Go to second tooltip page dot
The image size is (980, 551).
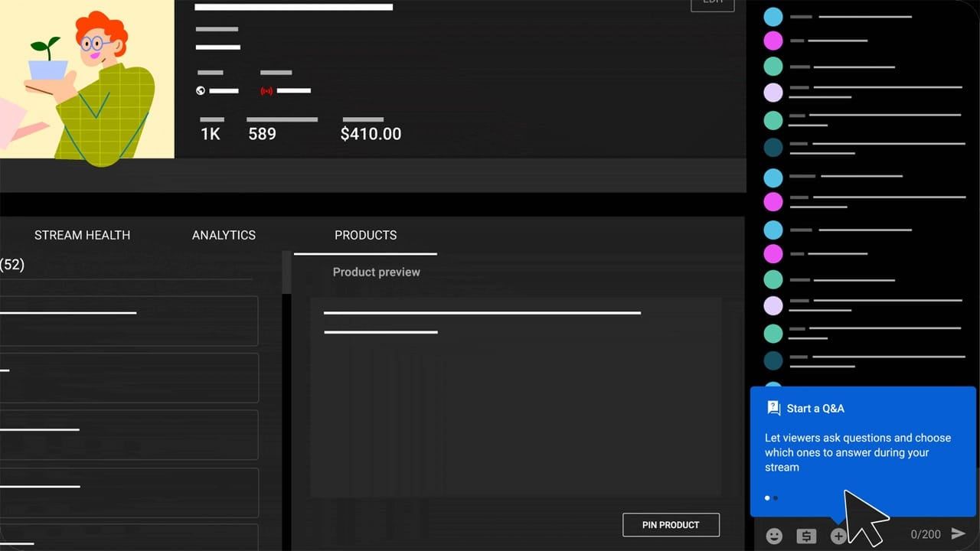coord(776,498)
